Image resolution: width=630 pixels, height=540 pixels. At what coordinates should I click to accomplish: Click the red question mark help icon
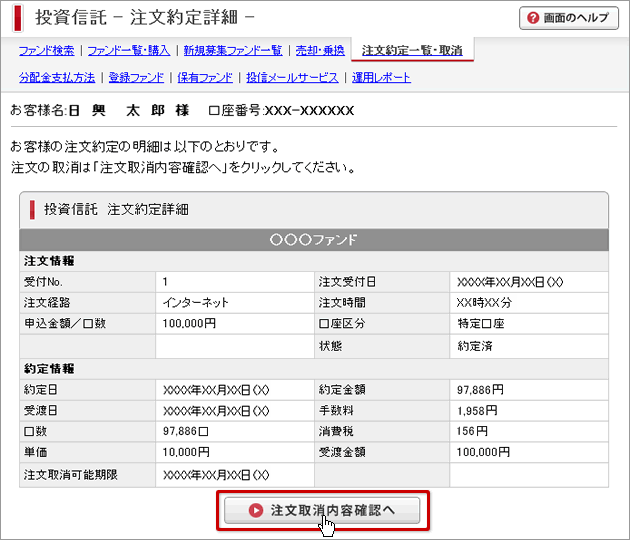click(x=533, y=18)
